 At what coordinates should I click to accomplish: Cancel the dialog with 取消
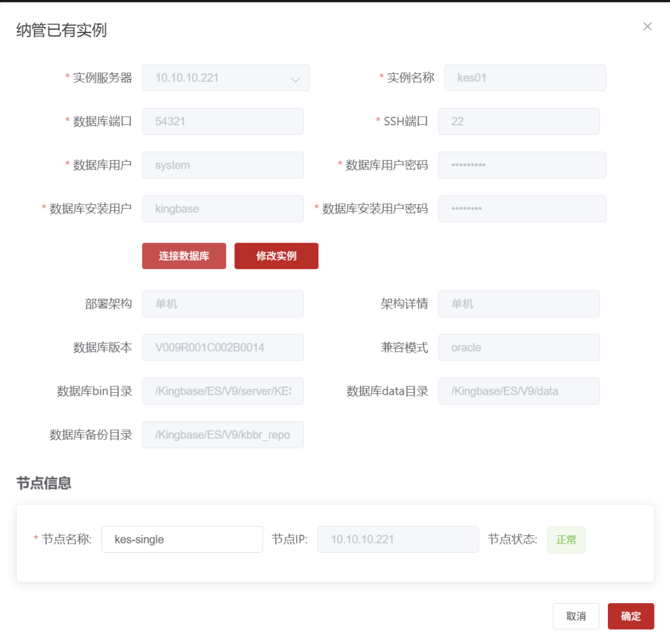576,616
